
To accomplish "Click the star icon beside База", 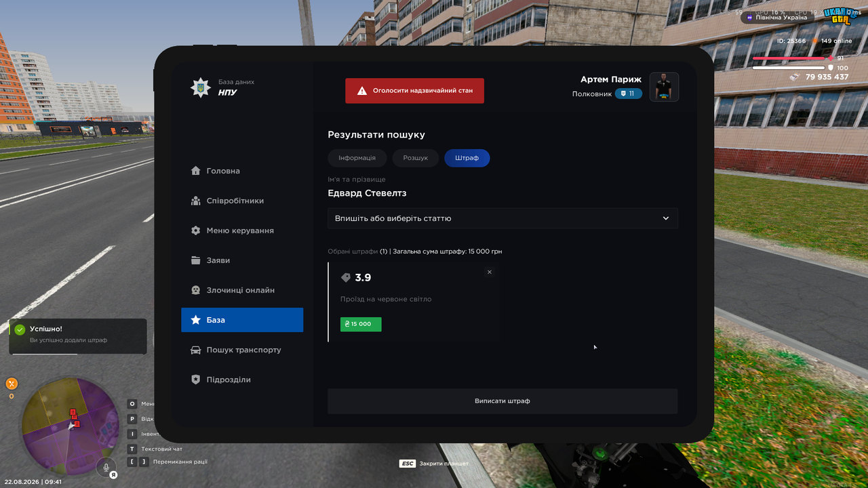I will pos(196,320).
